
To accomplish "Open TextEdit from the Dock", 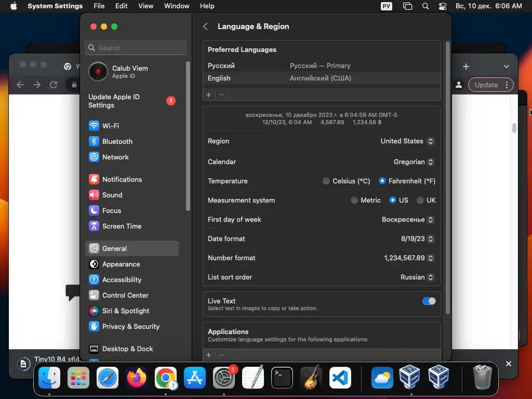I will (x=253, y=378).
